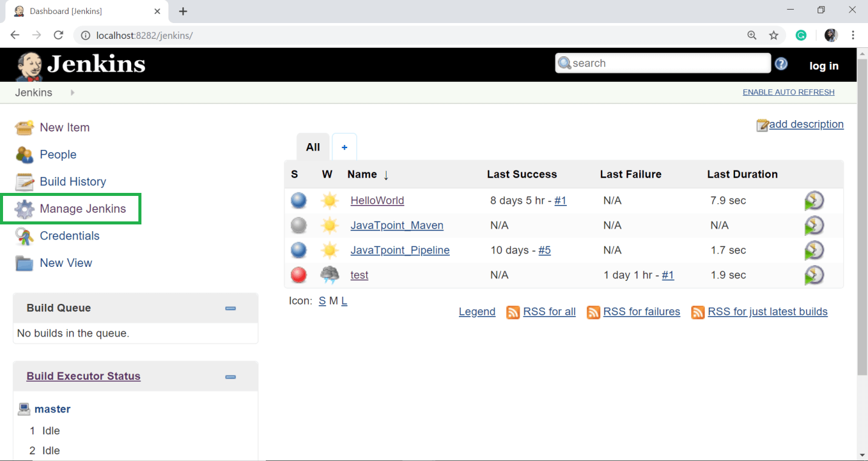Subscribe to RSS for failures

pos(642,312)
